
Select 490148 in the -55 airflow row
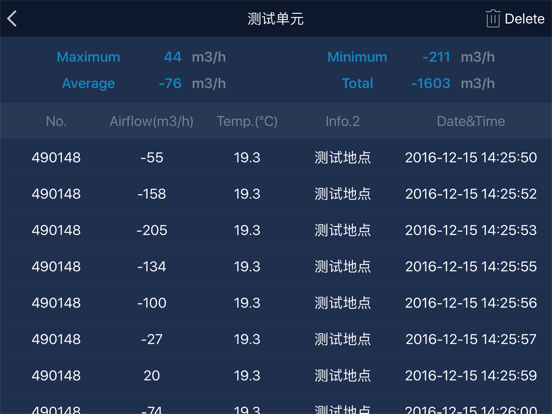56,158
